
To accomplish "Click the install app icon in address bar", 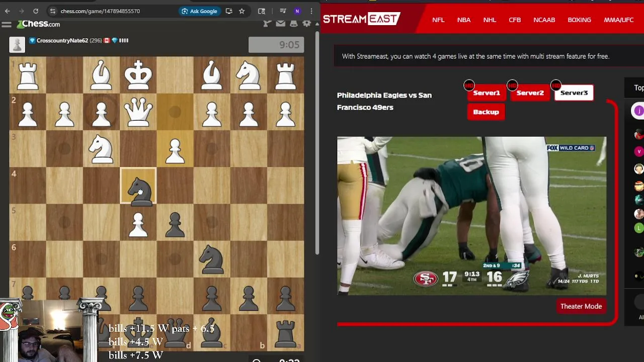I will click(x=229, y=11).
